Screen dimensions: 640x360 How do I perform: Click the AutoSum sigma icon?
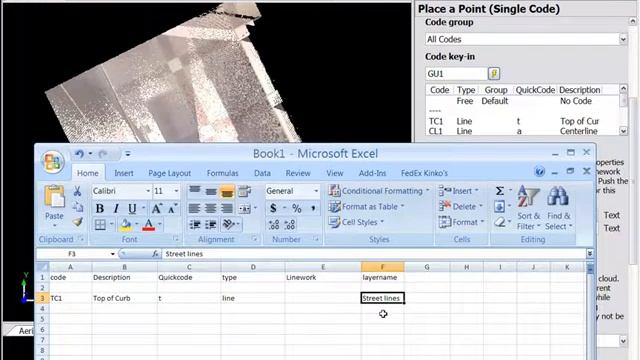click(500, 191)
